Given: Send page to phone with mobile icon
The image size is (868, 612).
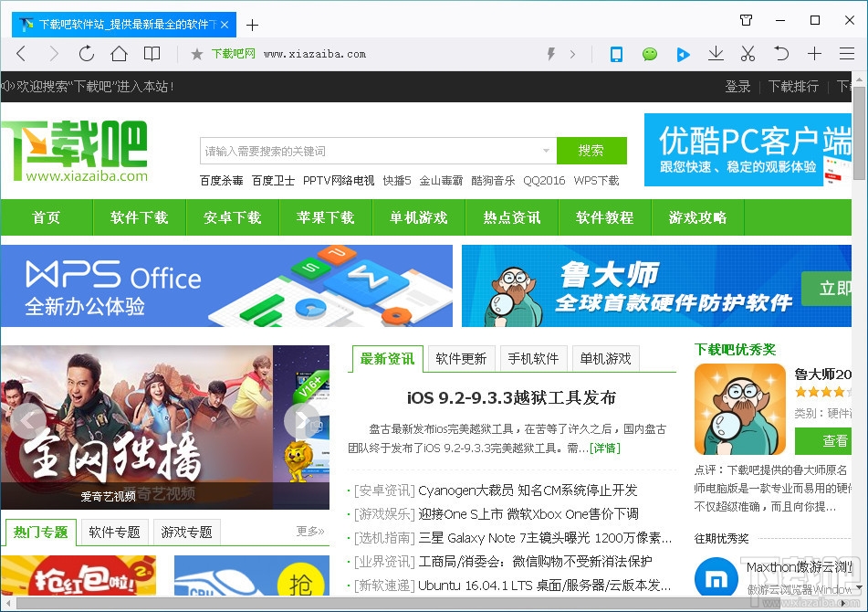Looking at the screenshot, I should pos(616,54).
